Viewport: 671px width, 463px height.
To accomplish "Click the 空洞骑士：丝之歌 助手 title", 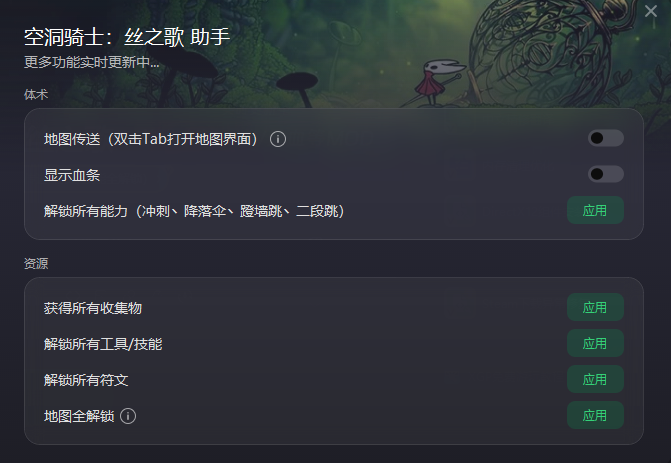I will pyautogui.click(x=127, y=37).
